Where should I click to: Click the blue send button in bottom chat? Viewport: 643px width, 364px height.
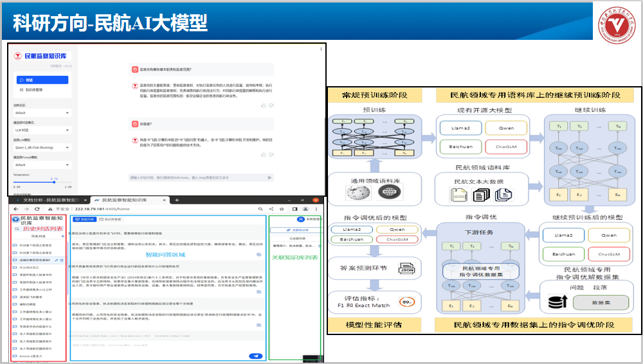point(256,356)
